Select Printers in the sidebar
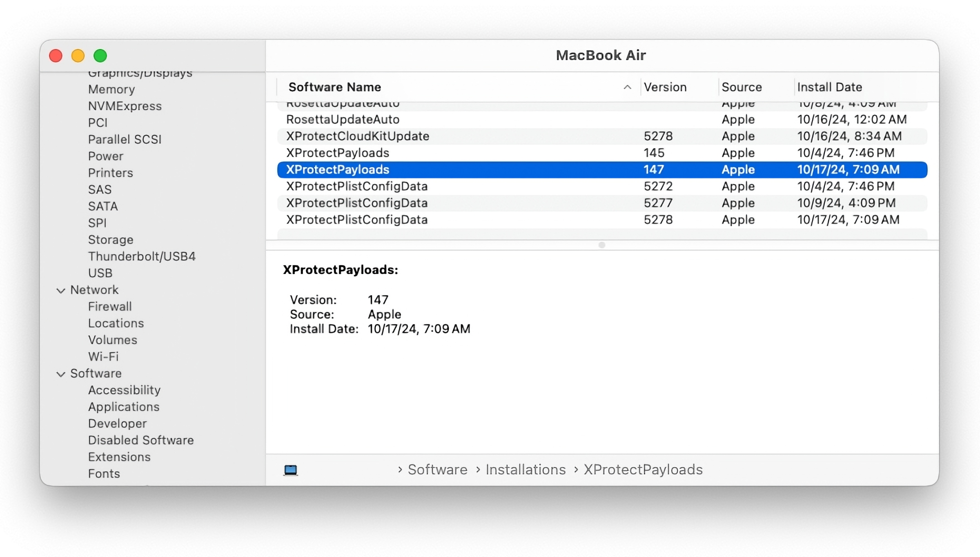The height and width of the screenshot is (557, 980). [x=110, y=173]
